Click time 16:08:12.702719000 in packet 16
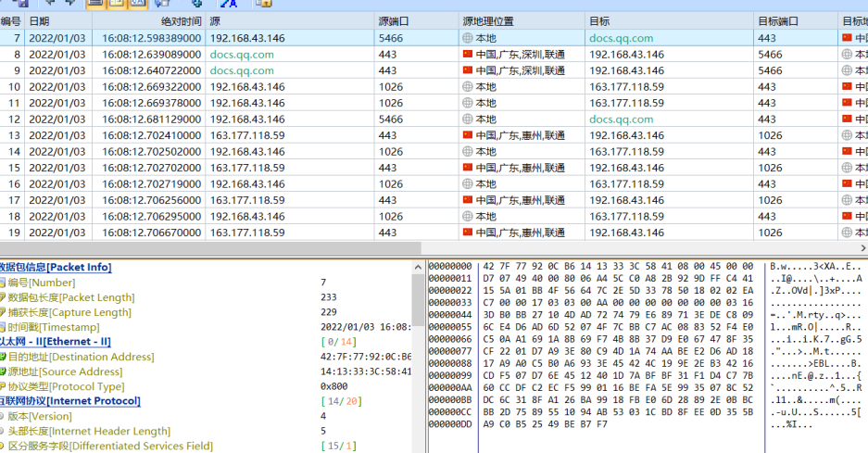This screenshot has height=453, width=868. (151, 183)
